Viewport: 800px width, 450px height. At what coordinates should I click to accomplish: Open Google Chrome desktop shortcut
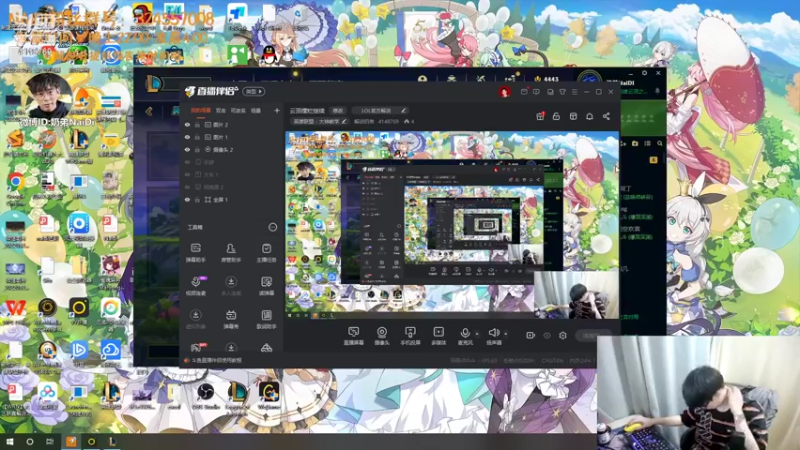coord(15,187)
